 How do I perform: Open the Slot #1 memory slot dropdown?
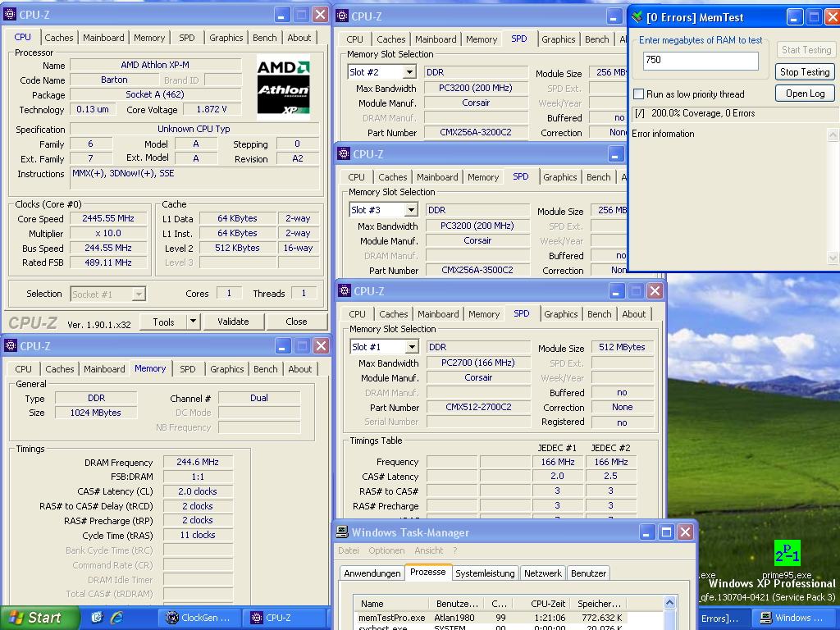click(412, 347)
